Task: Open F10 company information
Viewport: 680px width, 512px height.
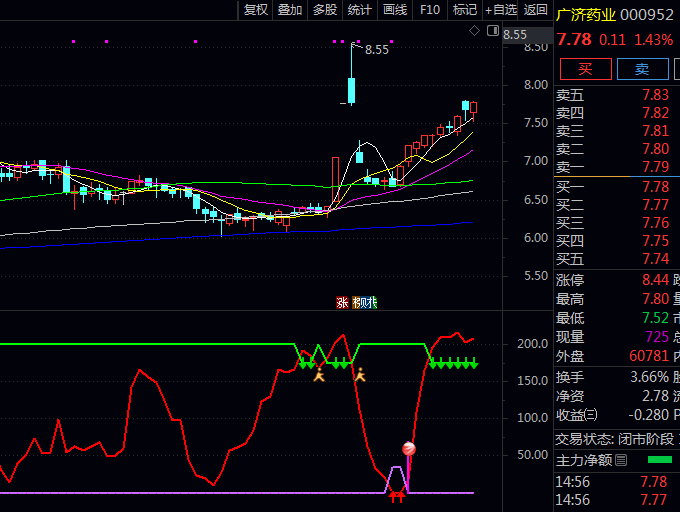Action: click(x=430, y=10)
